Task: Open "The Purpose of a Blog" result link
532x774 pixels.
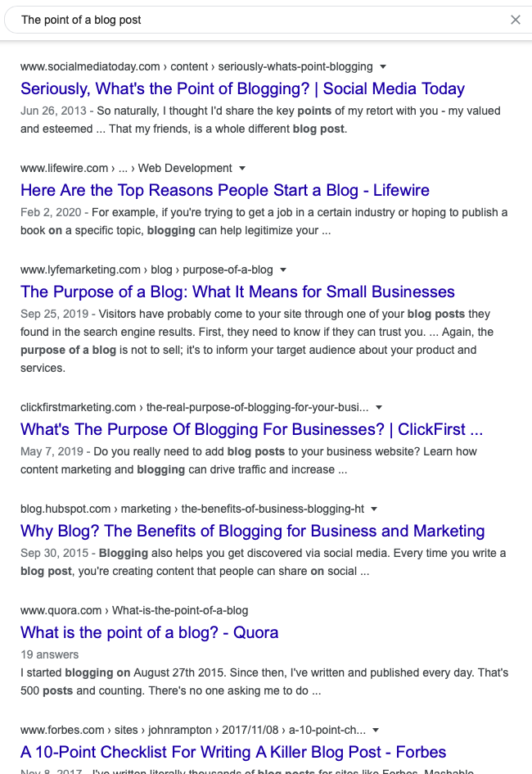Action: pos(237,292)
